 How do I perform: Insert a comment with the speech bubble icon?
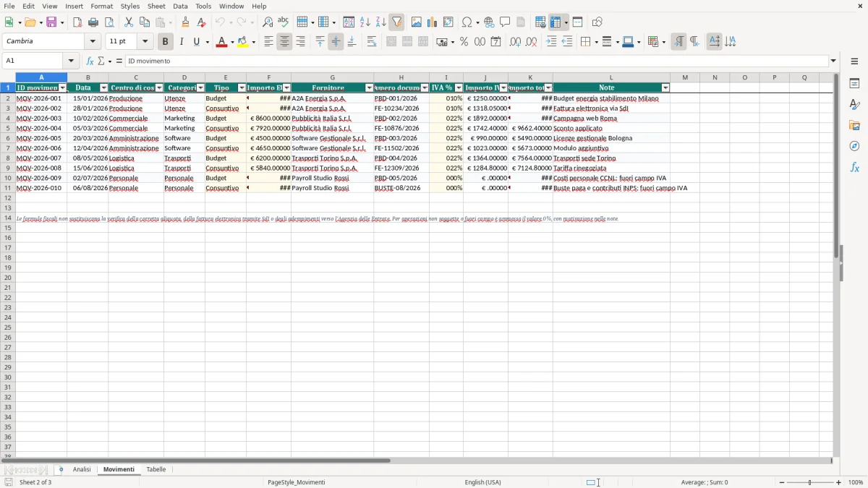tap(505, 22)
